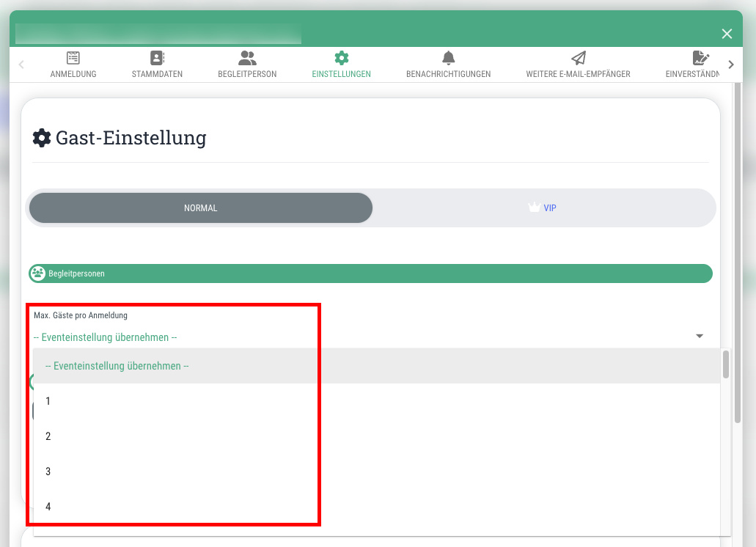Click the Gast-Einstellung heading gear icon
The image size is (756, 547).
click(42, 138)
